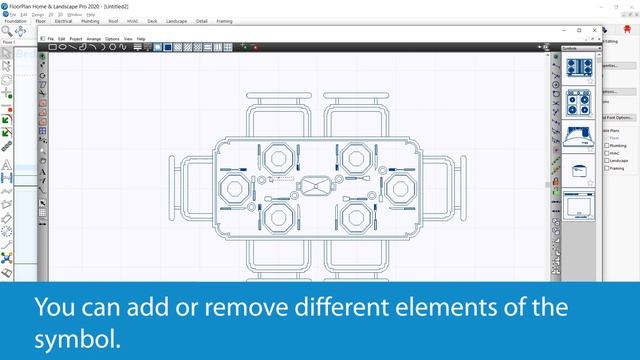Click the blue grid icon in editor toolbar

(x=42, y=131)
